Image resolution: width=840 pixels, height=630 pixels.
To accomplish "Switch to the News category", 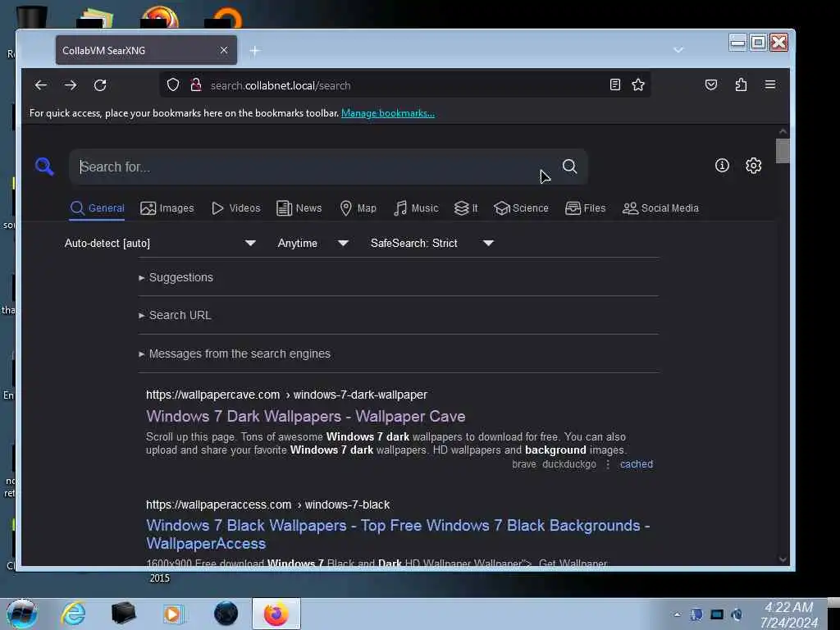I will click(299, 208).
